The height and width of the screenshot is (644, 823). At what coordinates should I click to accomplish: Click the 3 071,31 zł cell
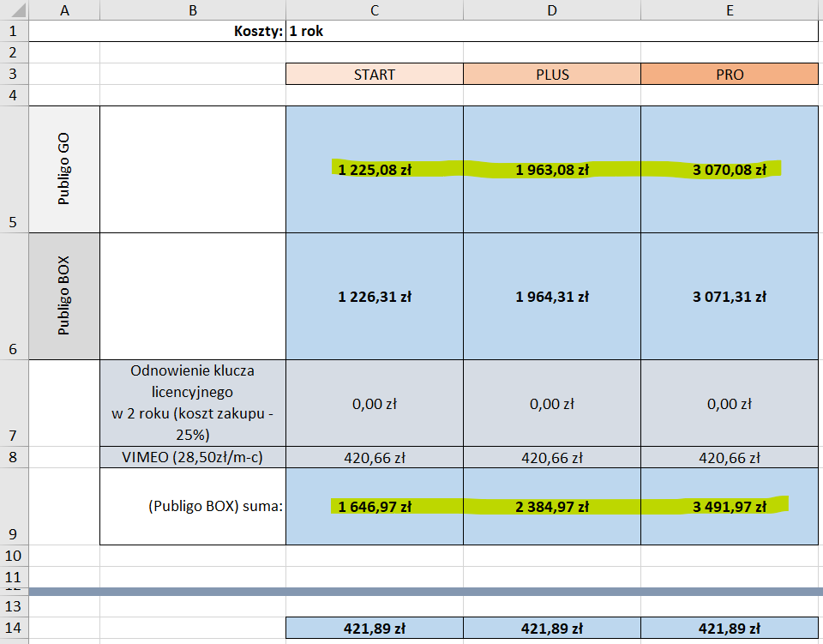pyautogui.click(x=730, y=297)
